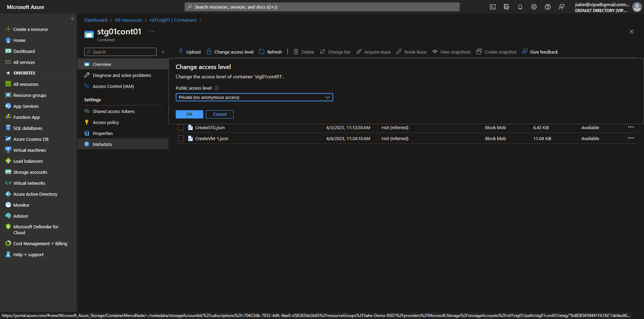Click Change access level in the toolbar
This screenshot has height=319, width=644.
[x=230, y=52]
